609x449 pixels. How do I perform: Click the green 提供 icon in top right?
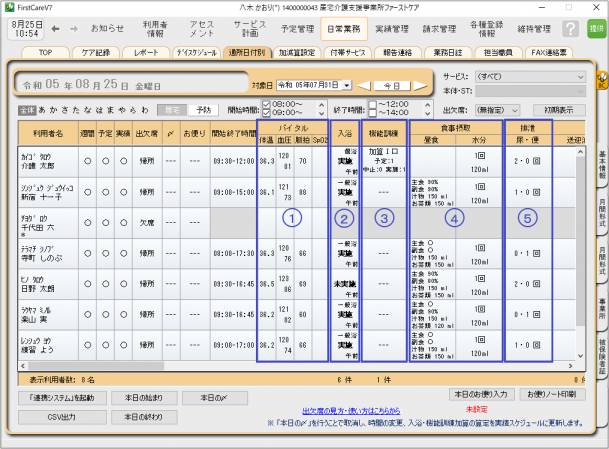click(x=596, y=30)
